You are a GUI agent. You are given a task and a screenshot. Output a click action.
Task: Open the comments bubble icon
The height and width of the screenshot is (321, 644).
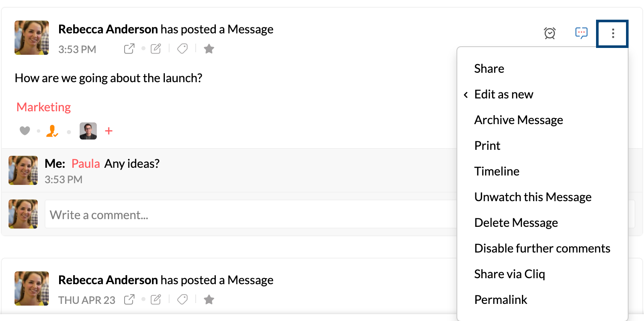[581, 33]
